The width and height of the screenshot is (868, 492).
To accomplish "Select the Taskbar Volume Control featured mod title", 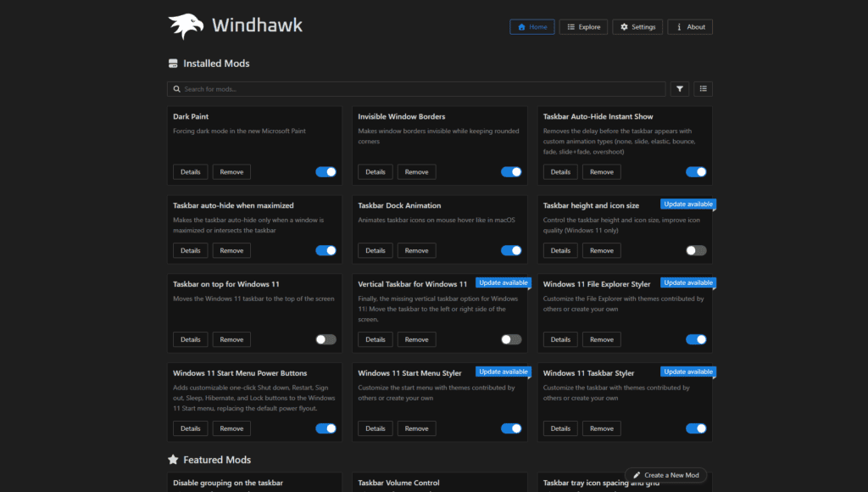I will pyautogui.click(x=398, y=484).
